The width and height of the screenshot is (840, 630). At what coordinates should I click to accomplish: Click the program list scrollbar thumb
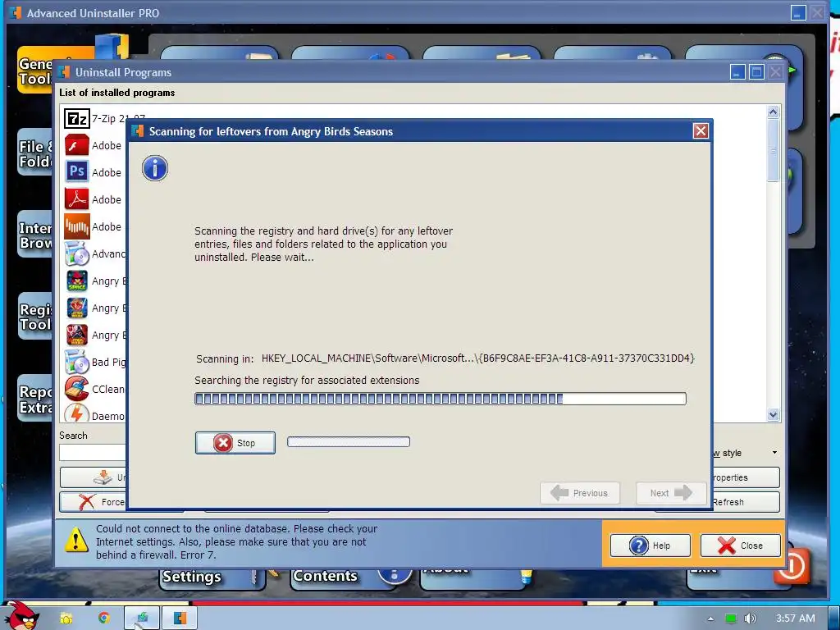(773, 151)
